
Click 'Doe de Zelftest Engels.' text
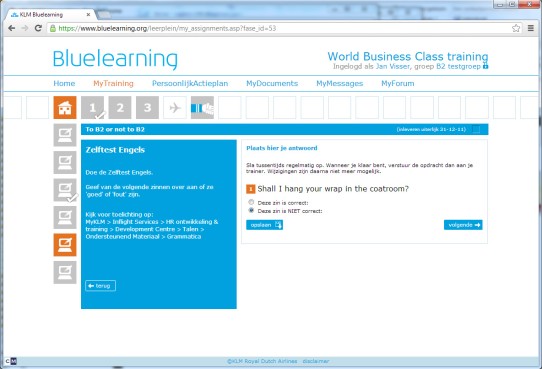pos(119,172)
